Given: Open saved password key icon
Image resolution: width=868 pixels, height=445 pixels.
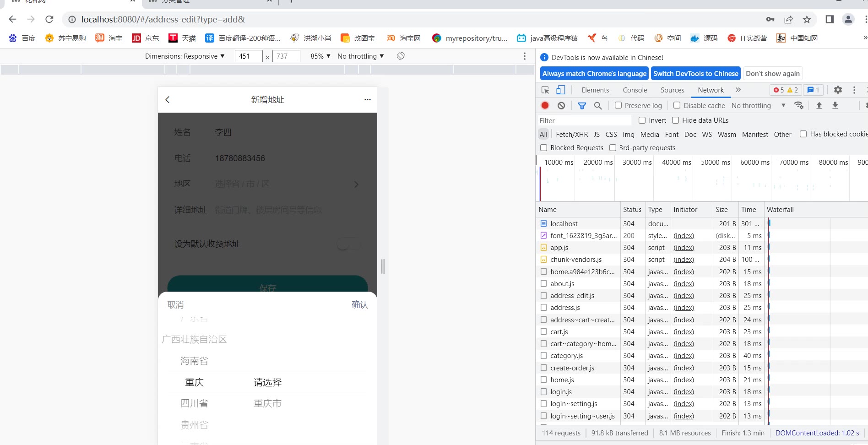Looking at the screenshot, I should (x=770, y=19).
